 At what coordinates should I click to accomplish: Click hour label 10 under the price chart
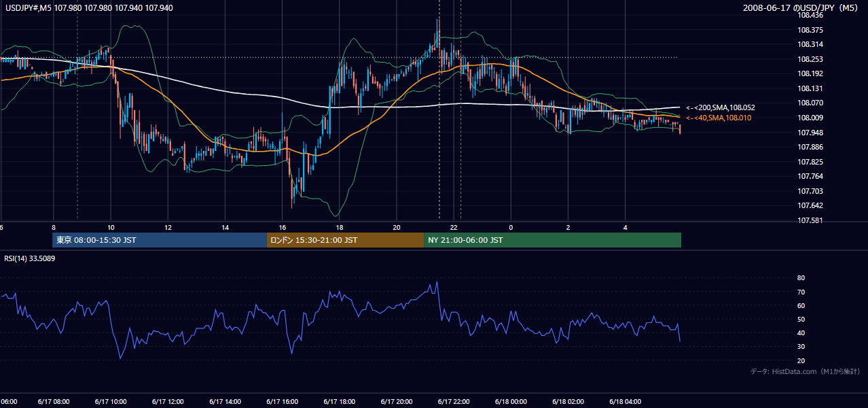click(111, 227)
